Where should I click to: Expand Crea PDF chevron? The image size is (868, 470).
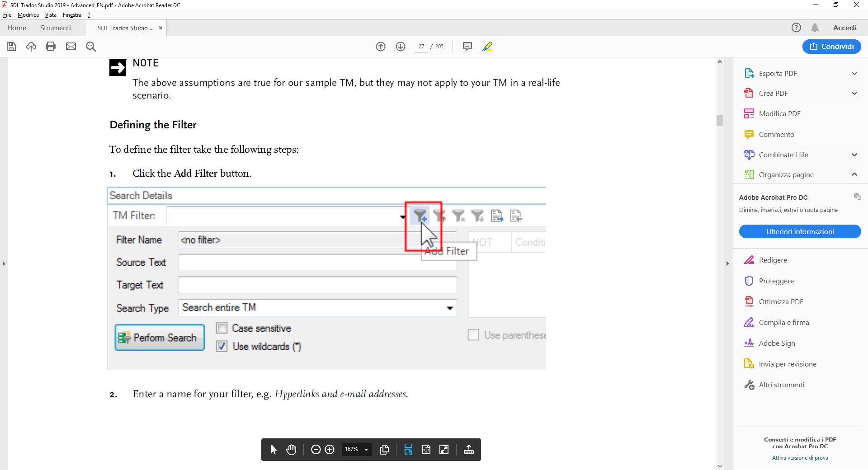pyautogui.click(x=854, y=94)
